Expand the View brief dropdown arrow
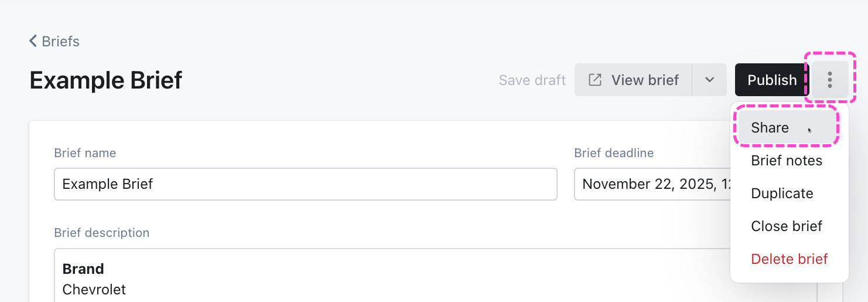Screen dimensions: 868x302 pos(709,80)
